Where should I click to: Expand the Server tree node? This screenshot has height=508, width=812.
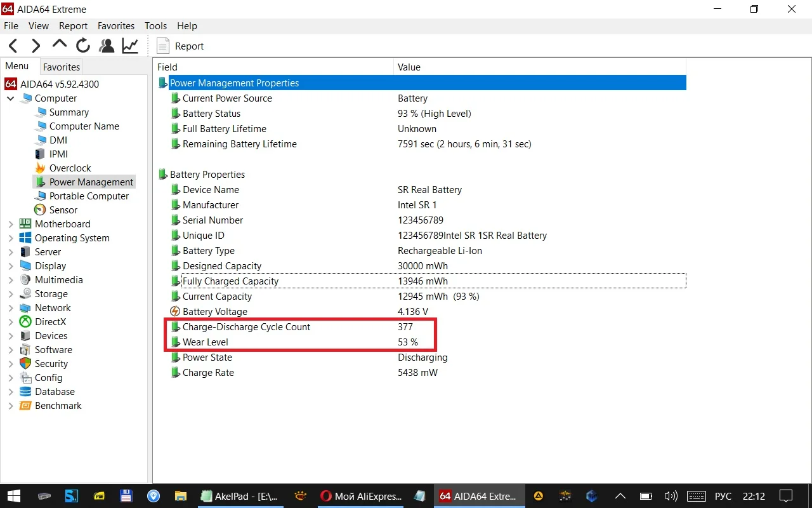point(11,252)
